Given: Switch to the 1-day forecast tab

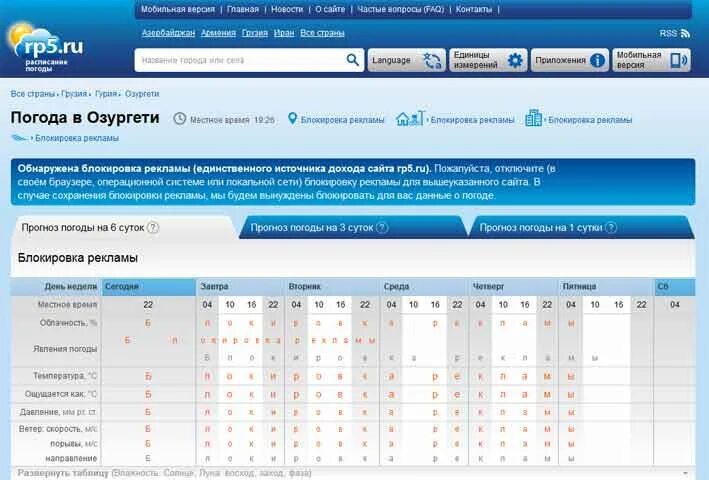Looking at the screenshot, I should click(581, 227).
